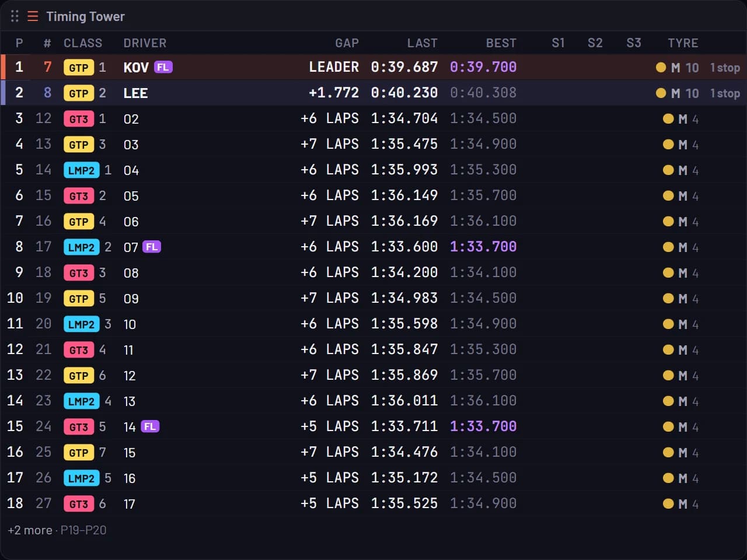The height and width of the screenshot is (560, 747).
Task: Click the GTP class badge for car 25
Action: (x=79, y=453)
